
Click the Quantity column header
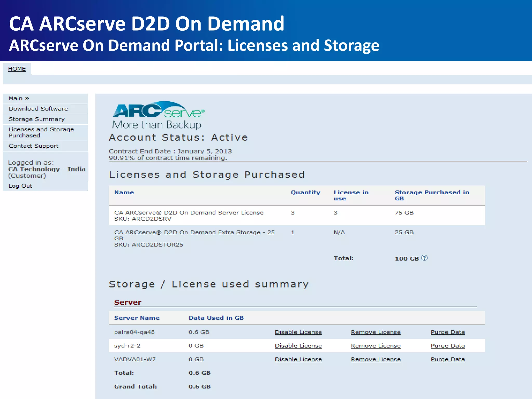(305, 192)
